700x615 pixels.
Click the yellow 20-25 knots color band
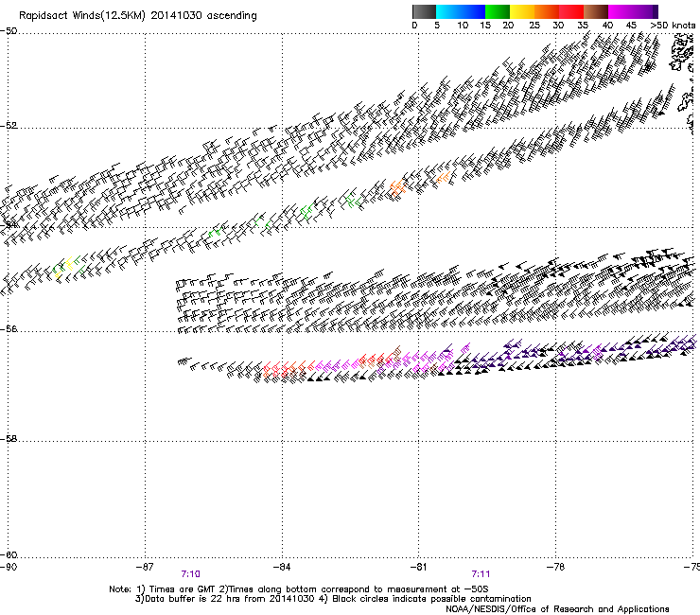click(x=522, y=11)
